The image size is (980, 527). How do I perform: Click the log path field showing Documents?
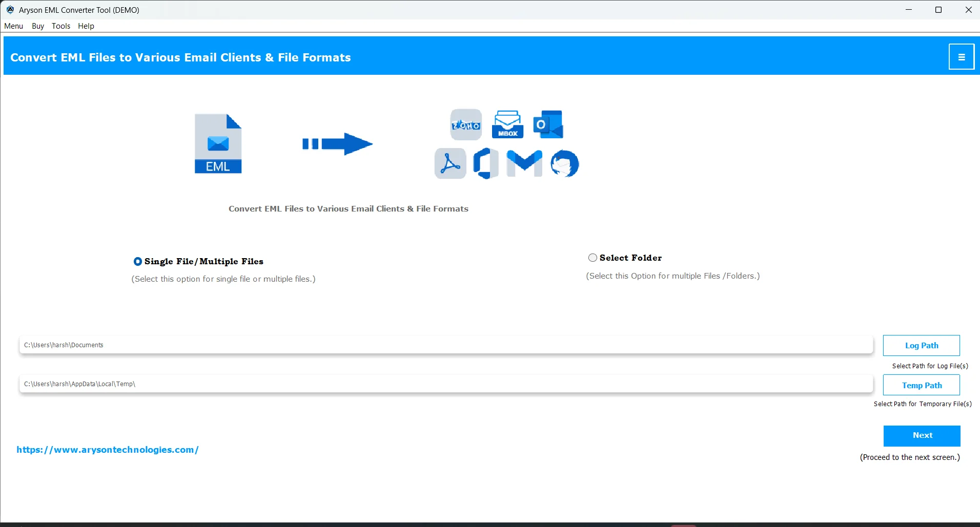coord(446,345)
